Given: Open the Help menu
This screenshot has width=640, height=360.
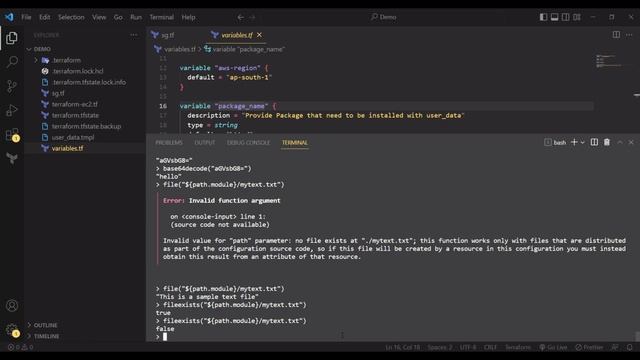Looking at the screenshot, I should [x=188, y=17].
